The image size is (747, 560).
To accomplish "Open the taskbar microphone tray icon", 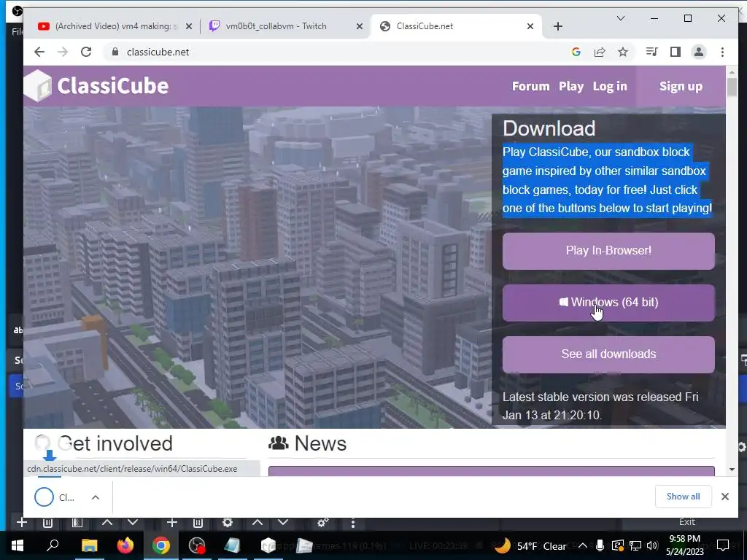I will click(x=600, y=545).
